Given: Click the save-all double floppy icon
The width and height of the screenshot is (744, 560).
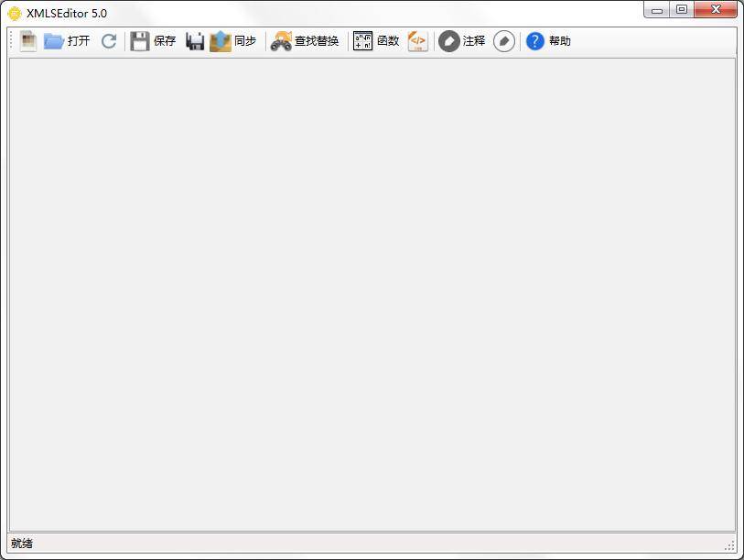Looking at the screenshot, I should click(x=195, y=41).
